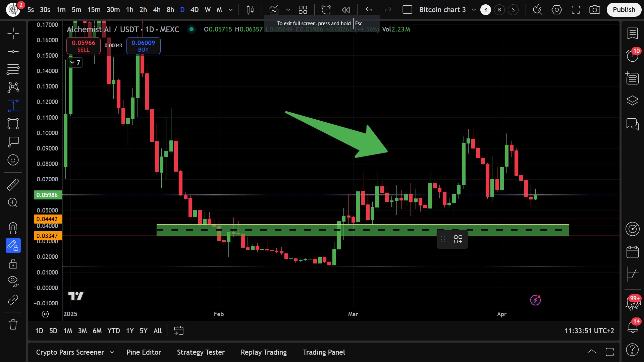Open the Pine Editor tab
Image resolution: width=644 pixels, height=362 pixels.
point(144,352)
